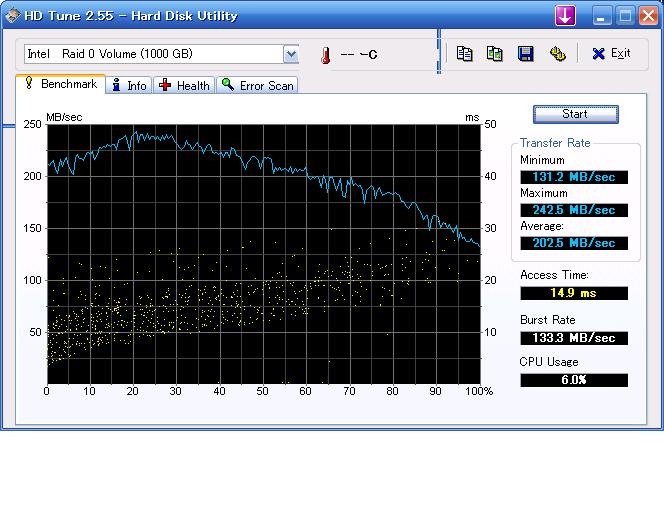This screenshot has width=664, height=512.
Task: Click the CPU Usage value 6.0%
Action: tap(574, 380)
